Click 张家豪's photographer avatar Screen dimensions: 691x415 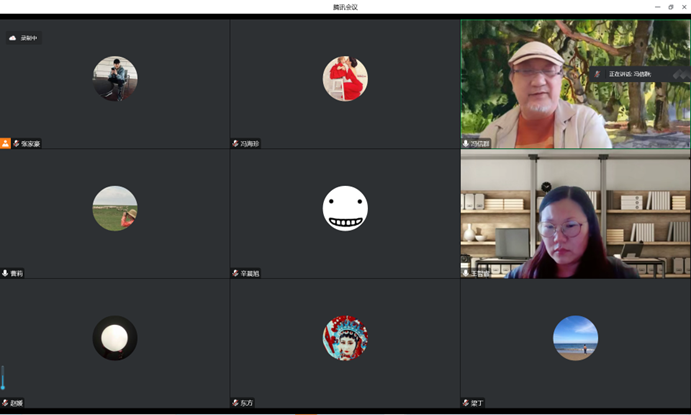115,78
